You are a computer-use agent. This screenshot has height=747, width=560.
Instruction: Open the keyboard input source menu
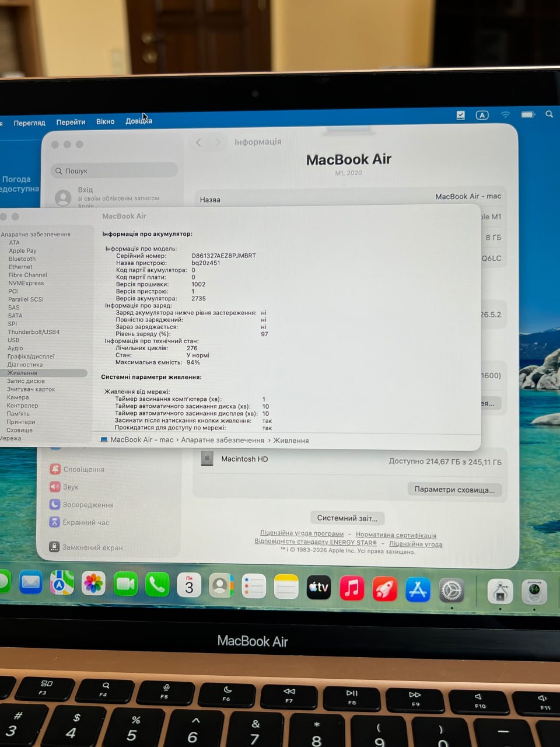pyautogui.click(x=482, y=115)
